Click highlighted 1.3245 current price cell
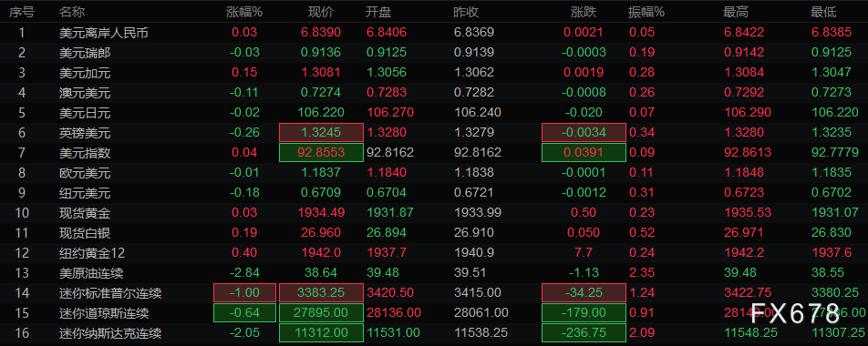Screen dimensions: 868x346 [x=321, y=133]
